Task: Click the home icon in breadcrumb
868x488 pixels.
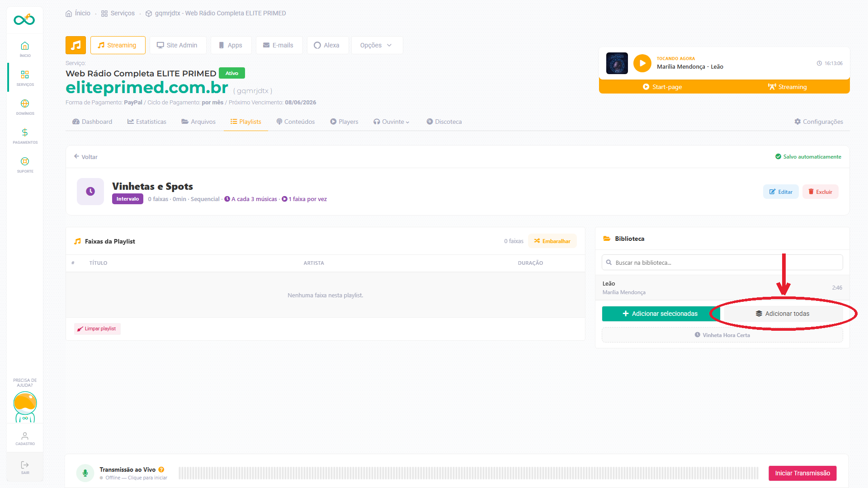Action: click(x=69, y=14)
